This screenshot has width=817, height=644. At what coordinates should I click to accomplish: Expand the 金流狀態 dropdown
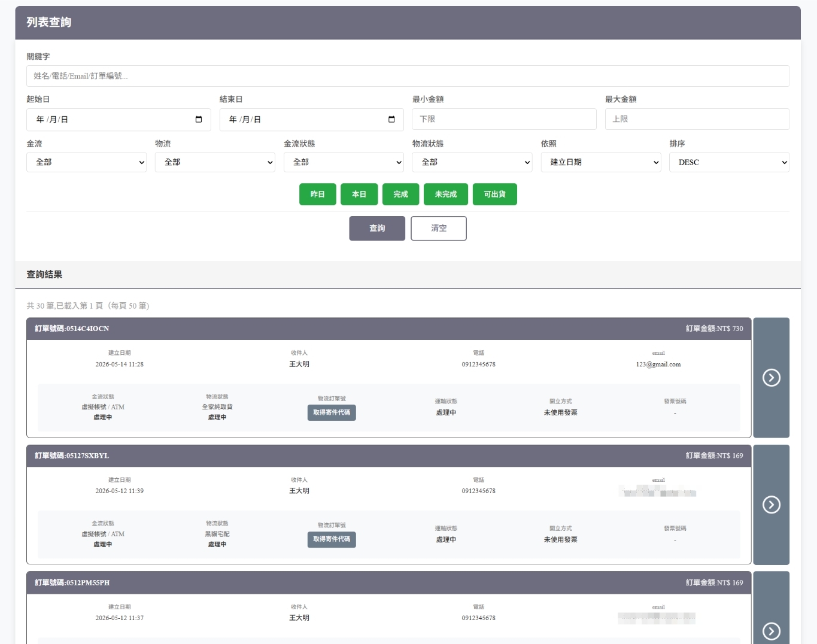tap(344, 162)
